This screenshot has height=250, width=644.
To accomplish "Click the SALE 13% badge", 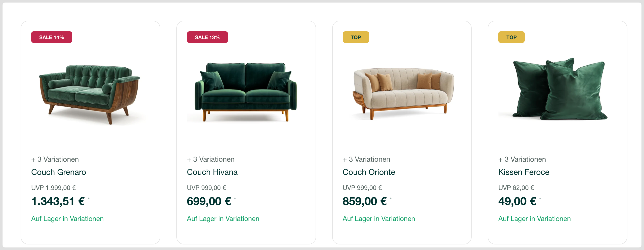I will 207,37.
